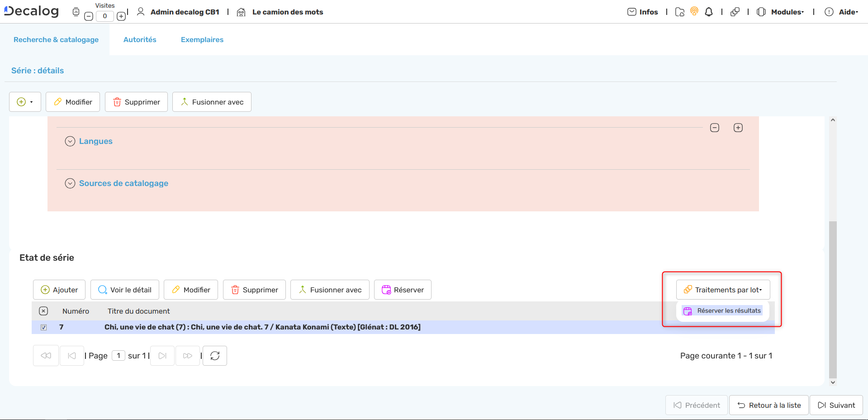The width and height of the screenshot is (868, 420).
Task: Click the notification bell icon
Action: tap(709, 12)
